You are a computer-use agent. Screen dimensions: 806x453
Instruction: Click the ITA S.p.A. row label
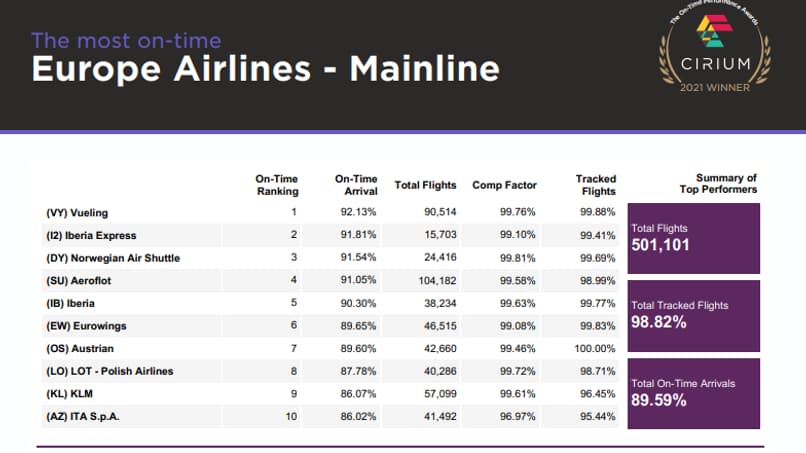click(x=83, y=416)
